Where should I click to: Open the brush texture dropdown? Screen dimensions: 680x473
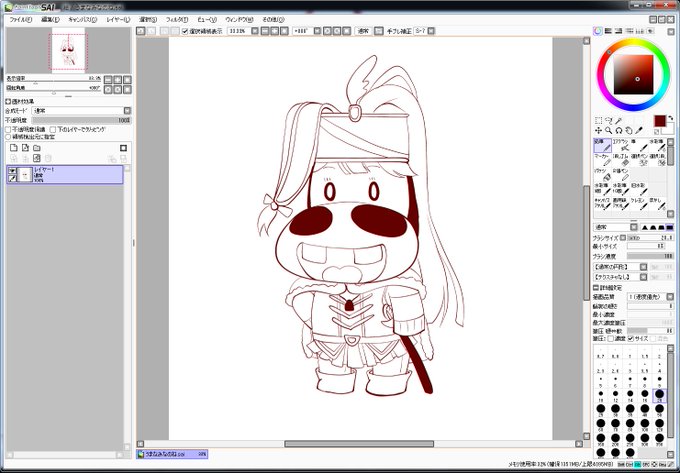[644, 277]
